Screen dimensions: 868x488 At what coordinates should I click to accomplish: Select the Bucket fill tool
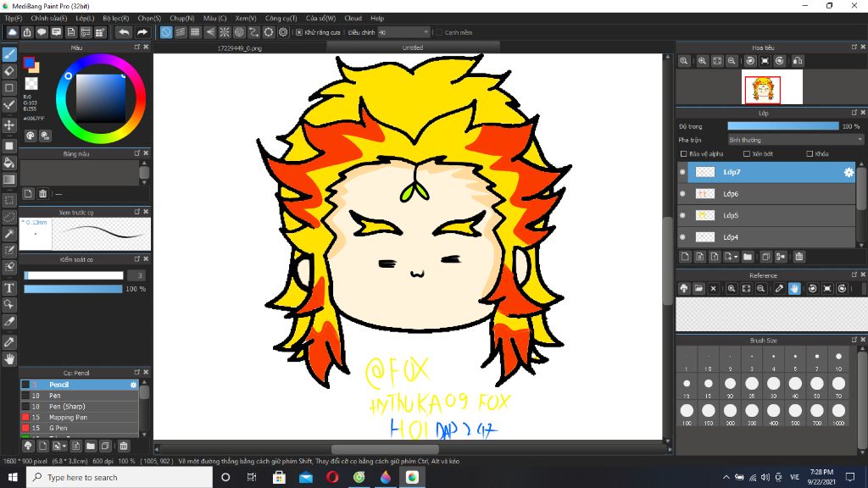(x=8, y=163)
